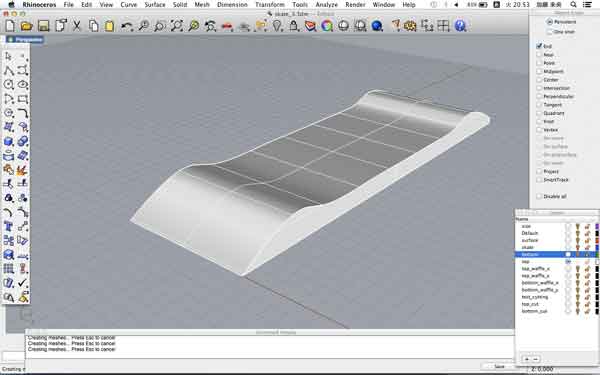
Task: Select the arrow pointer tool in the left palette
Action: [8, 56]
